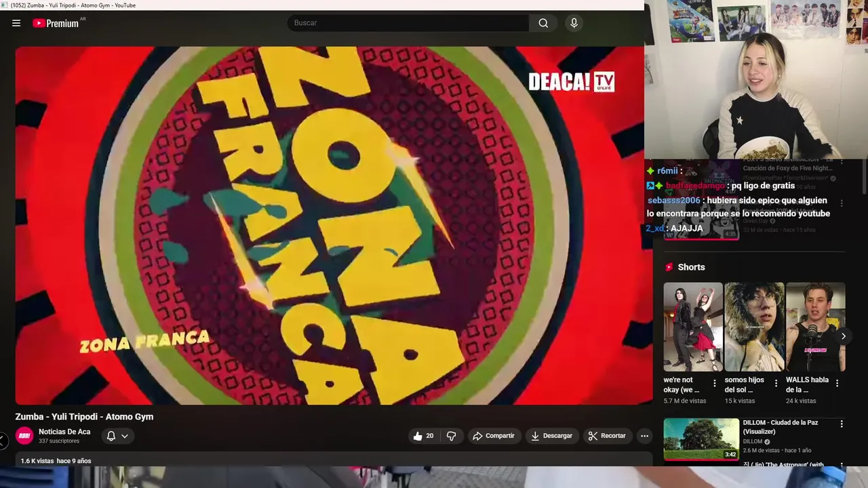Open options menu for the Green Day video
This screenshot has height=488, width=868.
point(842,203)
